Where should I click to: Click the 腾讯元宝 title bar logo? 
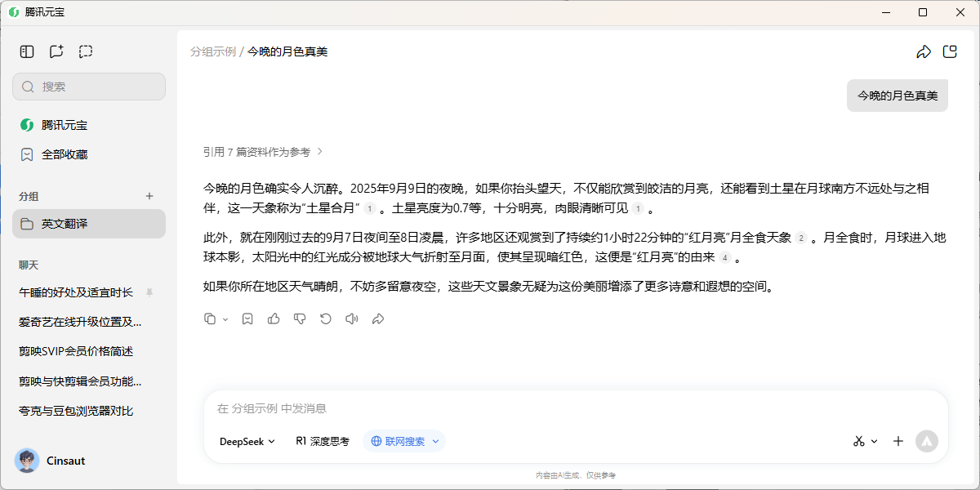point(13,12)
